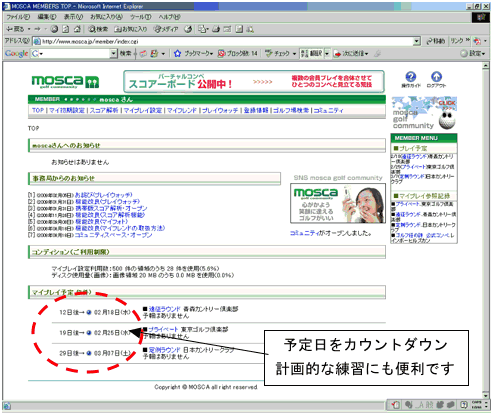Click the mosca golf community logo
493x415 pixels.
(65, 82)
